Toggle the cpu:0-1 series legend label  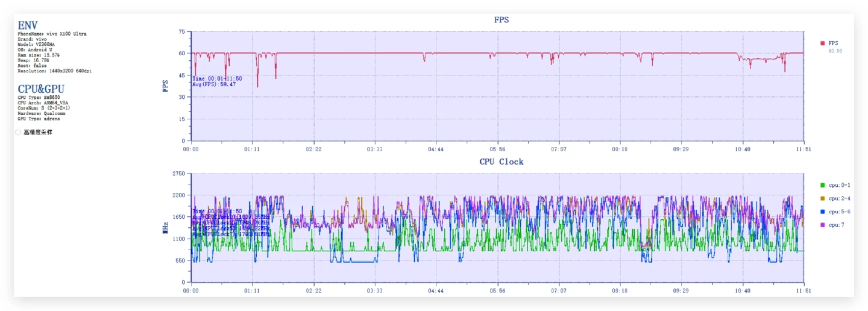(839, 185)
